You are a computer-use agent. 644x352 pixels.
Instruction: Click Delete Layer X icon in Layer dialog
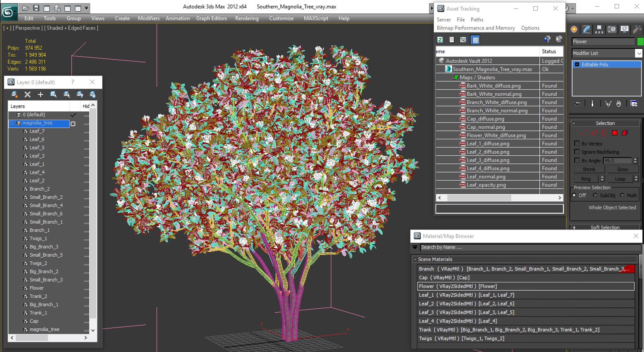[x=28, y=95]
